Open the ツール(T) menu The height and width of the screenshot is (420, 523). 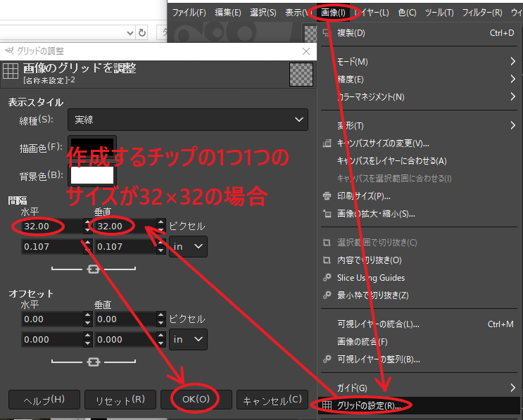click(439, 13)
